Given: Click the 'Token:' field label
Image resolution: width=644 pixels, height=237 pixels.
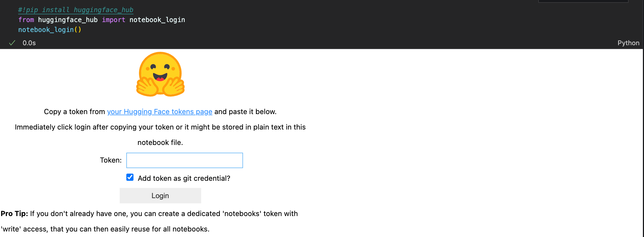Looking at the screenshot, I should click(111, 160).
